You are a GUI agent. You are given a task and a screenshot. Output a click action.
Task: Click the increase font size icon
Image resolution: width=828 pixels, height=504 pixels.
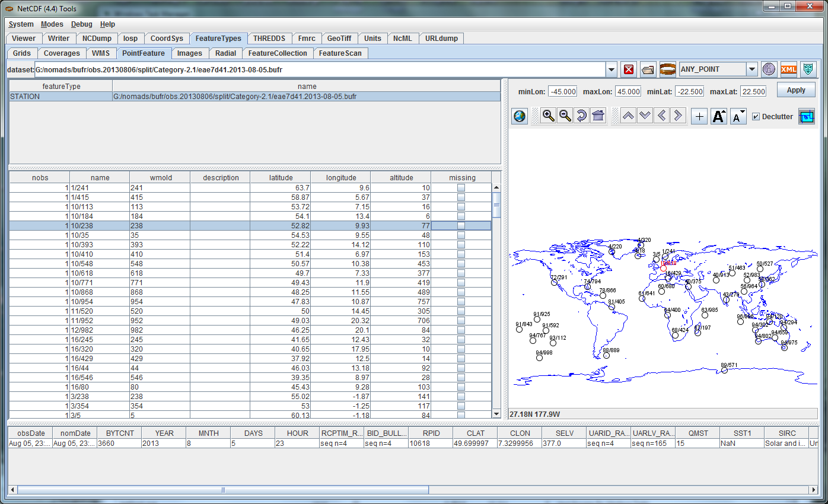coord(718,116)
